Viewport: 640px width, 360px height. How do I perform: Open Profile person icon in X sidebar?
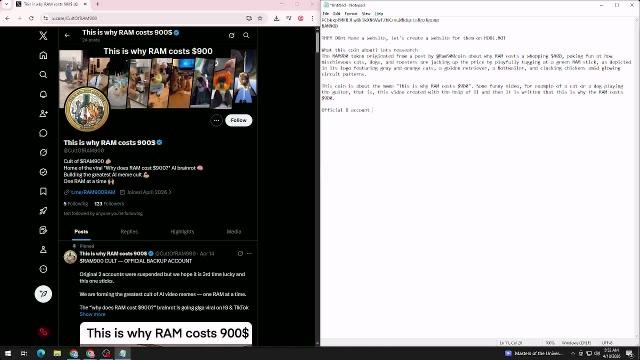43,249
